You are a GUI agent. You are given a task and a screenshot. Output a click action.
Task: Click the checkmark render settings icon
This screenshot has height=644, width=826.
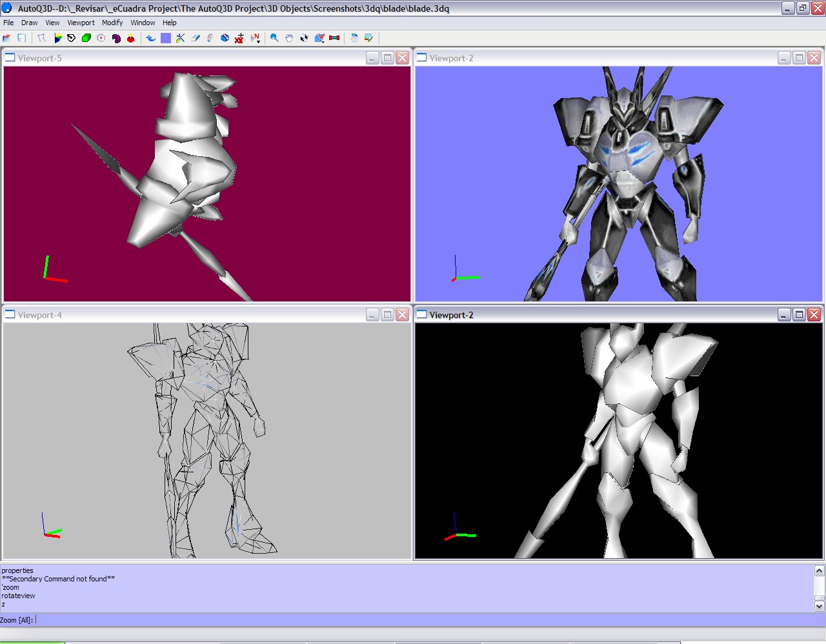tap(369, 38)
